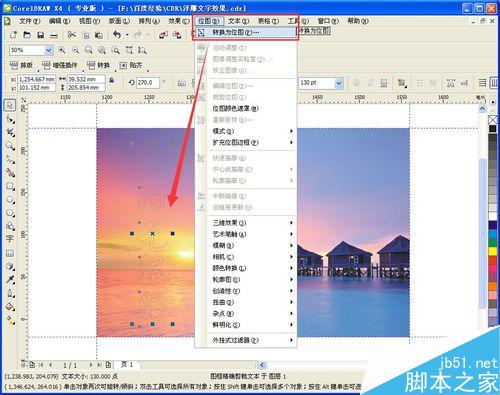Choose 转换为位图 from the bitmap menu
The image size is (500, 395).
point(246,33)
